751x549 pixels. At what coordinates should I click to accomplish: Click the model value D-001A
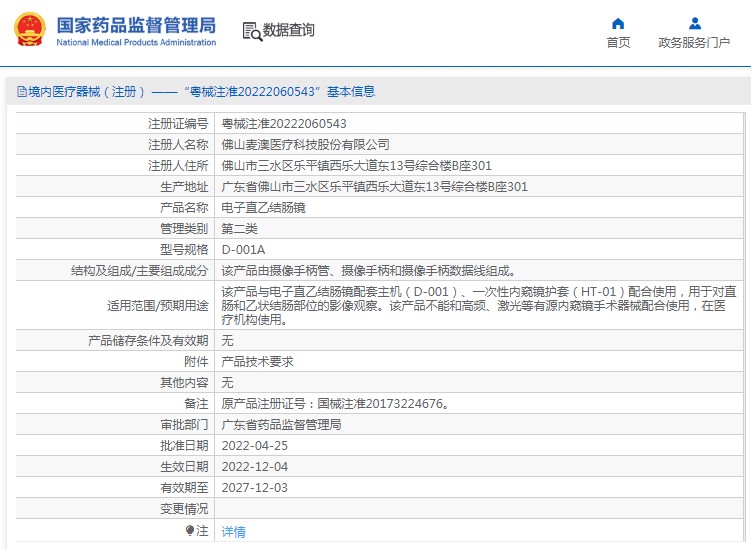coord(243,249)
